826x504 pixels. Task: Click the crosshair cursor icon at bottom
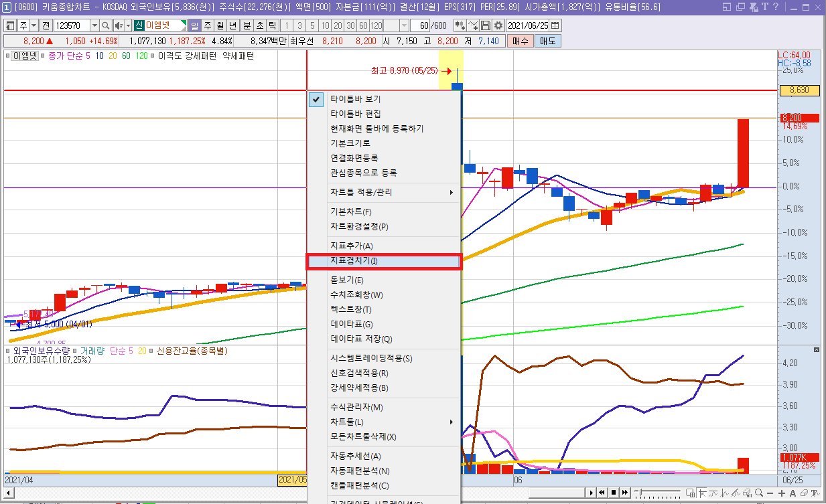point(702,494)
